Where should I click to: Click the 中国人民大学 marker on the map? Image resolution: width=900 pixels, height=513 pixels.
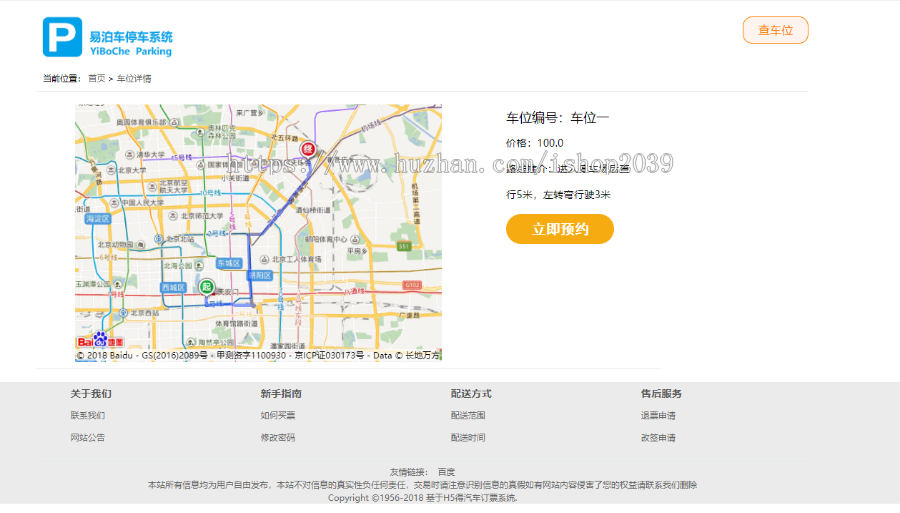click(115, 203)
